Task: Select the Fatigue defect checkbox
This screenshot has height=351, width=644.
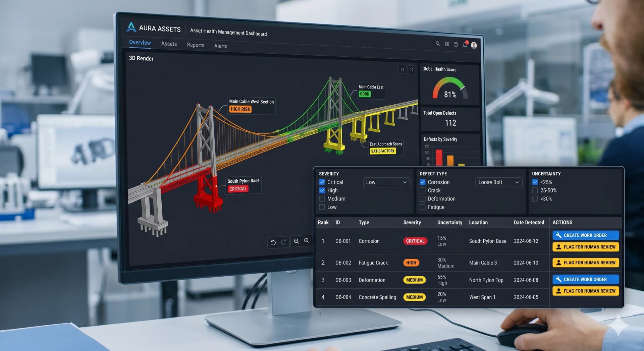Action: tap(423, 207)
